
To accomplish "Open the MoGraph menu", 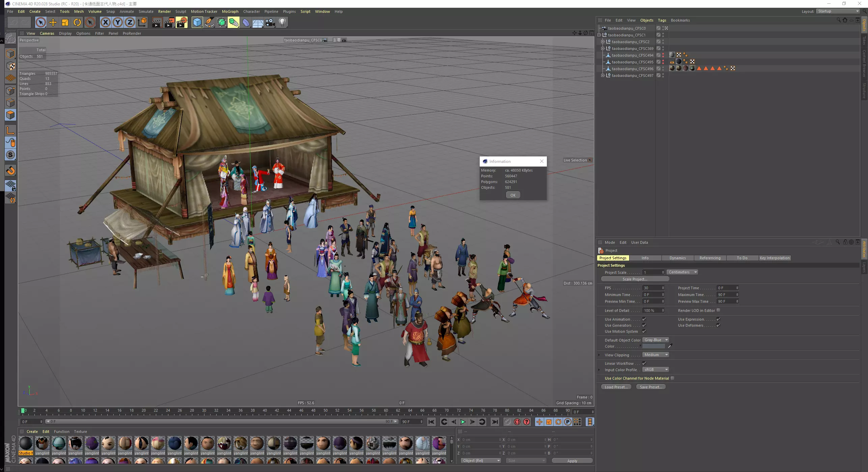I will 230,11.
